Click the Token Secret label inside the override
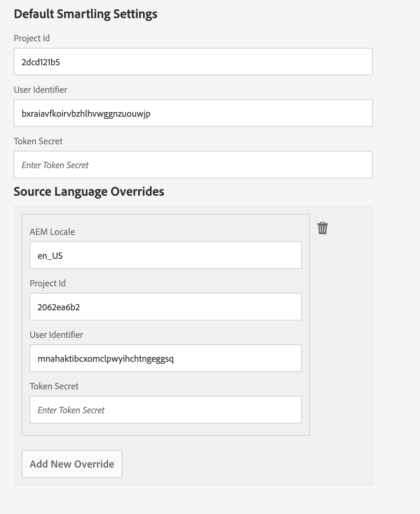420x514 pixels. pyautogui.click(x=54, y=386)
